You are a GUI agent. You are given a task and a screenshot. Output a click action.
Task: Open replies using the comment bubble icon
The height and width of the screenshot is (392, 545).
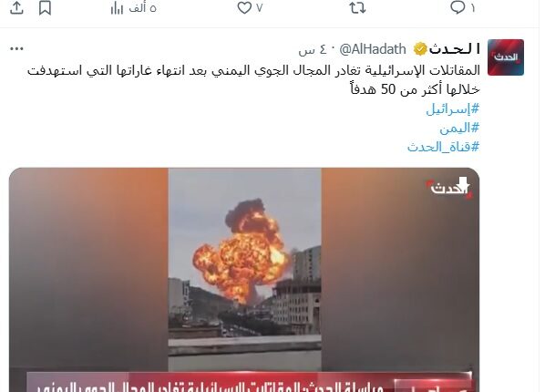coord(462,7)
